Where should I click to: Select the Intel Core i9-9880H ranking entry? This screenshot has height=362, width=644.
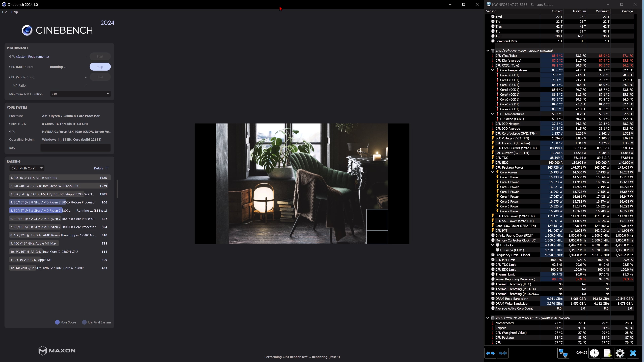pyautogui.click(x=60, y=252)
